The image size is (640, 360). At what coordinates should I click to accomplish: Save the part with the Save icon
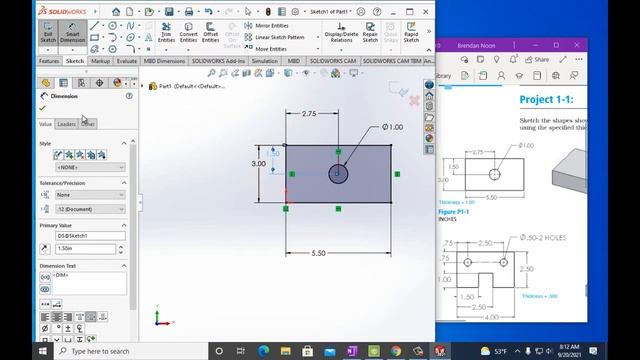click(169, 12)
